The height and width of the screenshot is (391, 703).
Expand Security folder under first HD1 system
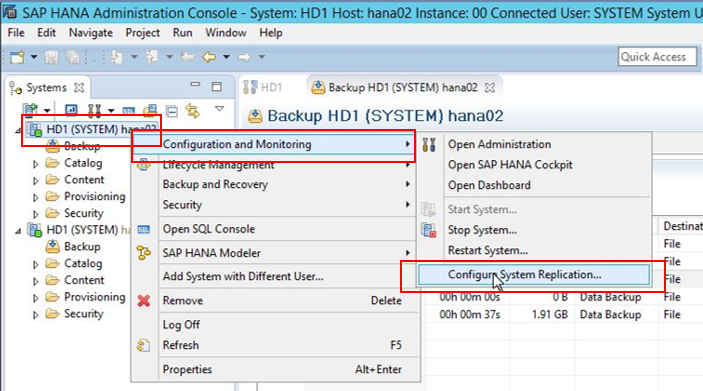pos(36,214)
